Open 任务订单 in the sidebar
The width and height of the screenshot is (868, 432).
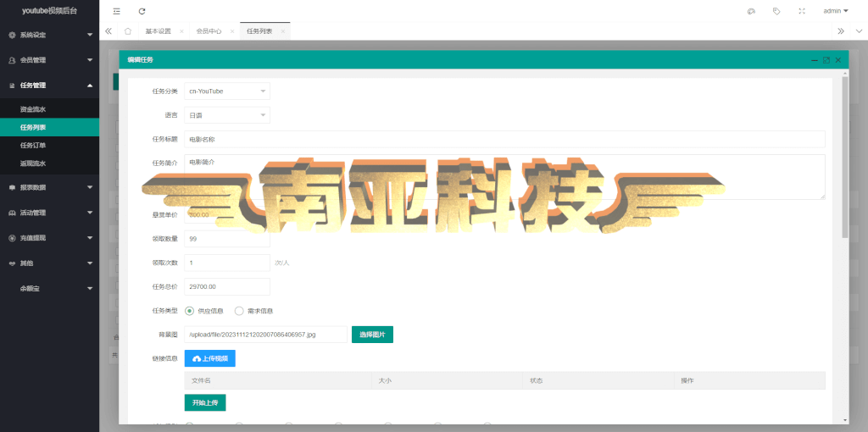click(x=49, y=146)
